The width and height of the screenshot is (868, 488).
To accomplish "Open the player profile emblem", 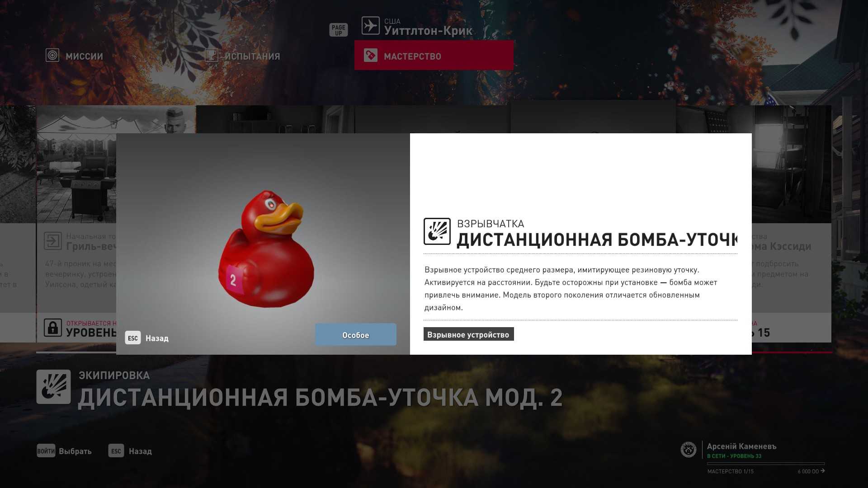I will (x=689, y=450).
